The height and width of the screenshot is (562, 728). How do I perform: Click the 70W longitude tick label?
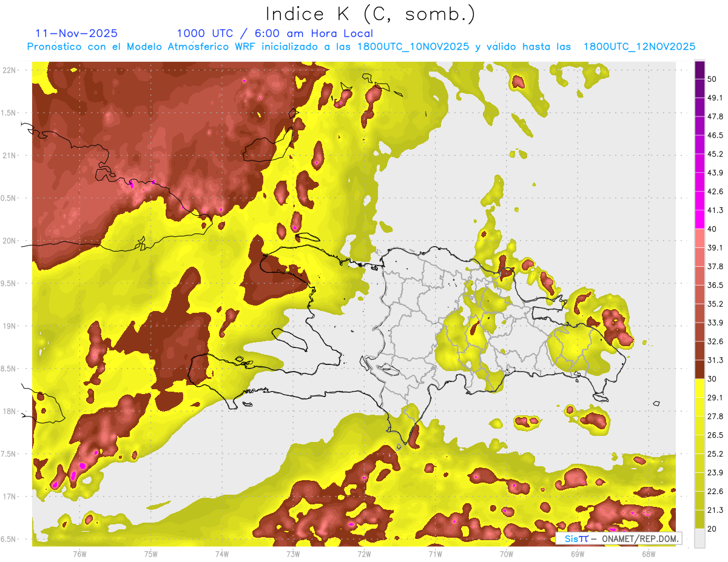tap(506, 554)
